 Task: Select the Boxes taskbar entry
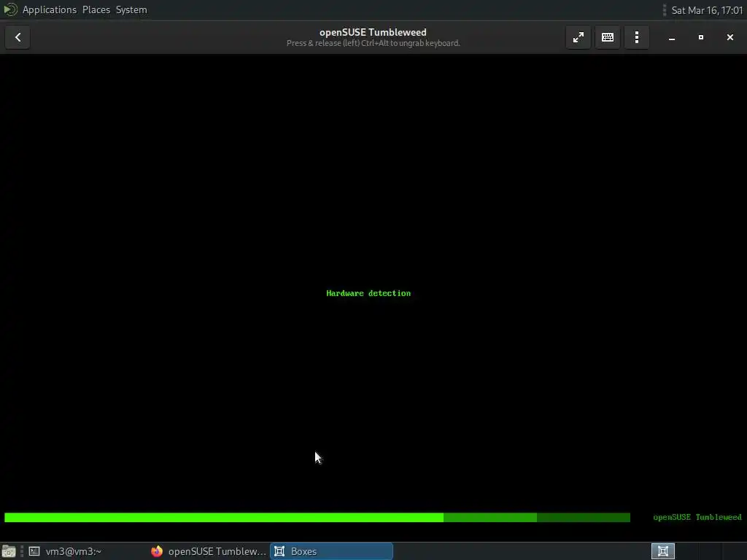(x=332, y=551)
